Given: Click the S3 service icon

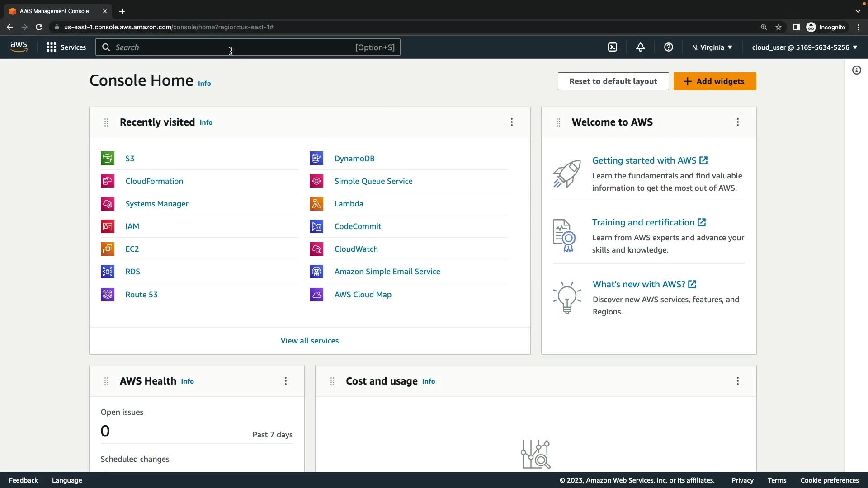Looking at the screenshot, I should (108, 159).
